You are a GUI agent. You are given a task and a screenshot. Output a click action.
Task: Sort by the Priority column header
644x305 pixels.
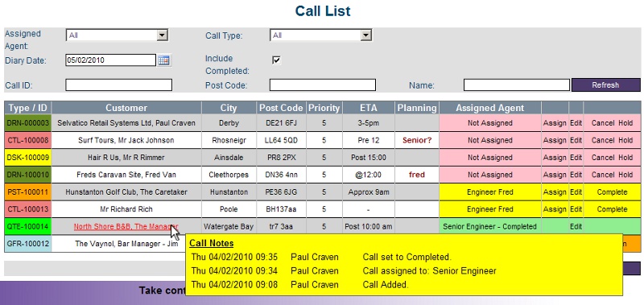click(x=324, y=108)
